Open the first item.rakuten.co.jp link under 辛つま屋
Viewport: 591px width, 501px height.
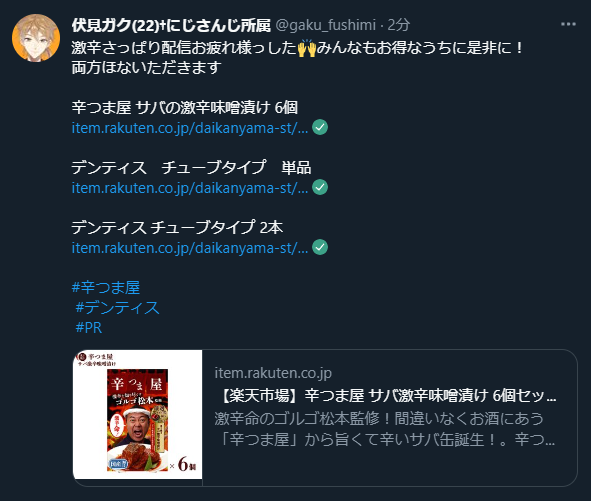pyautogui.click(x=190, y=128)
